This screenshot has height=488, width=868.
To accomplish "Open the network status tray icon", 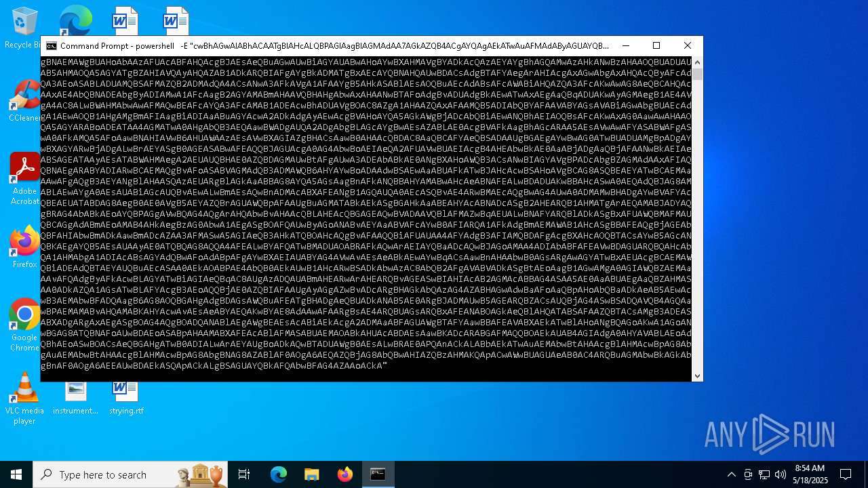I will 764,474.
